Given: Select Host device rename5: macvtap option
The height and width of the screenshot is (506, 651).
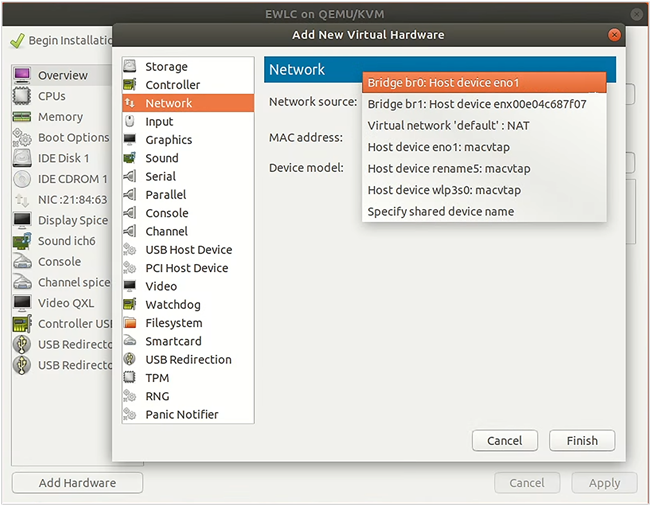Looking at the screenshot, I should click(x=484, y=169).
